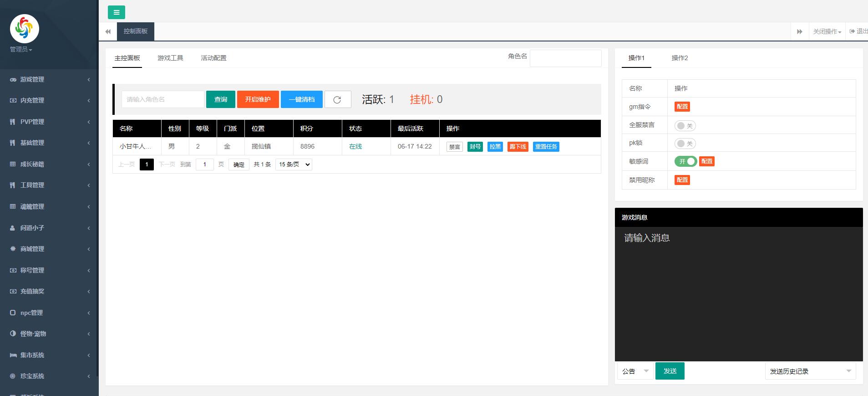868x396 pixels.
Task: Click the 退出 logout icon
Action: point(852,31)
